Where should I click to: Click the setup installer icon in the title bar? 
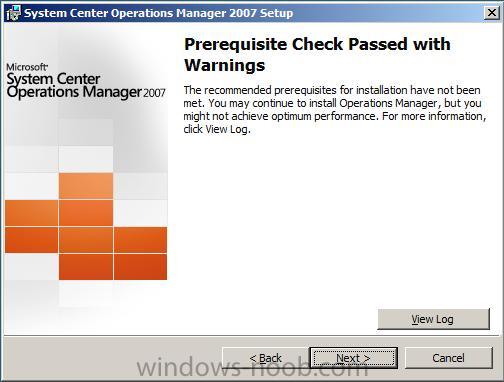13,13
